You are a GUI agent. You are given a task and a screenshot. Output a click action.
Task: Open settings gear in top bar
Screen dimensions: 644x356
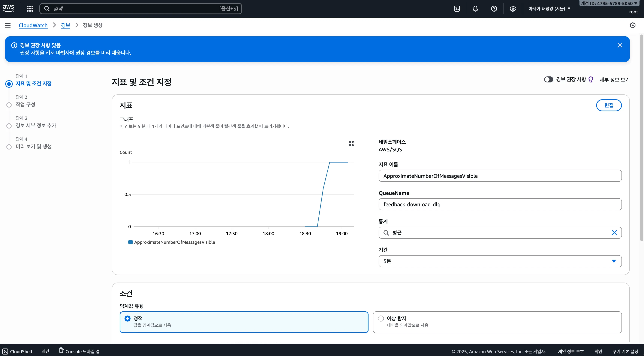513,9
